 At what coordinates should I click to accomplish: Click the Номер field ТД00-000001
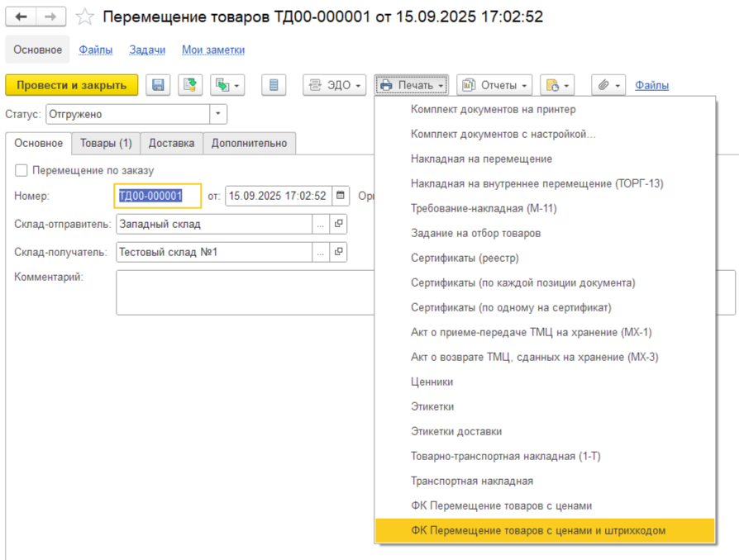point(157,196)
